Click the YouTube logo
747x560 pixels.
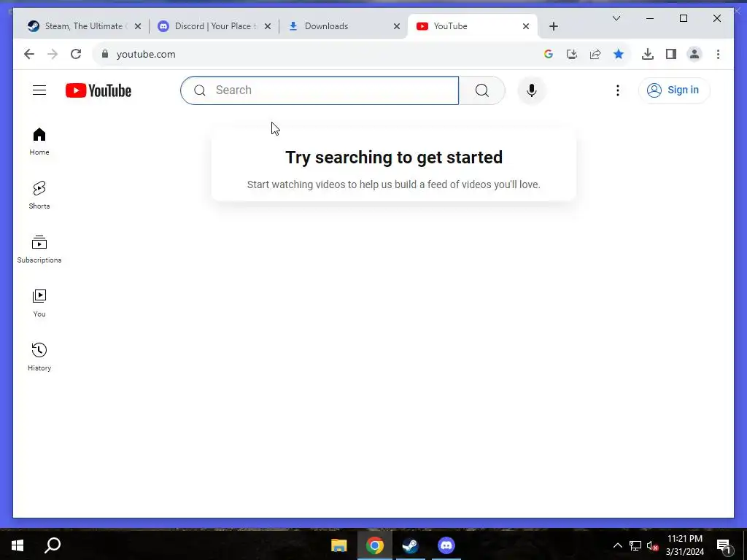pos(98,90)
